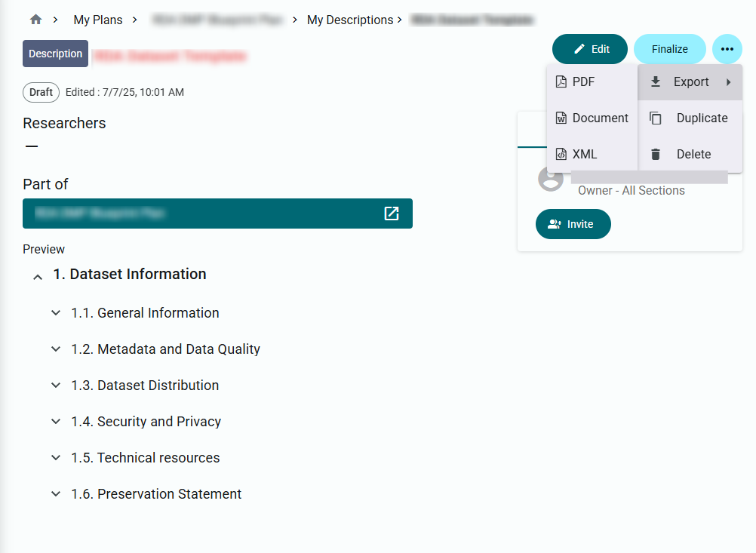Click the open-in-new-tab icon on plan bar

point(392,214)
